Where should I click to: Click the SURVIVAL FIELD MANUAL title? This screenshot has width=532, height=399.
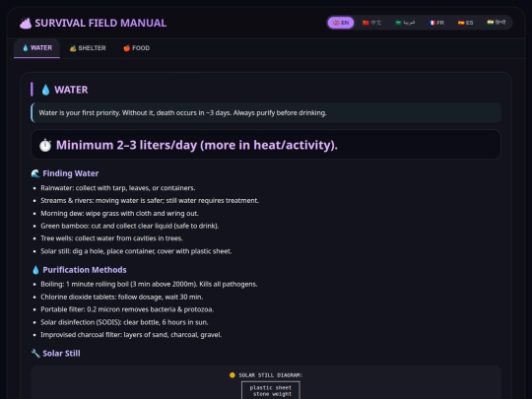click(100, 23)
